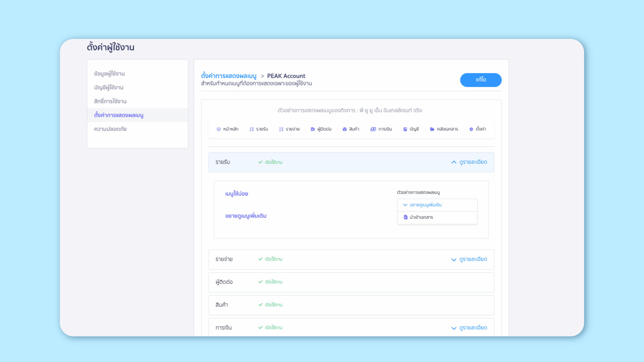Click the นำเข้าเอกสาร import document icon

405,217
